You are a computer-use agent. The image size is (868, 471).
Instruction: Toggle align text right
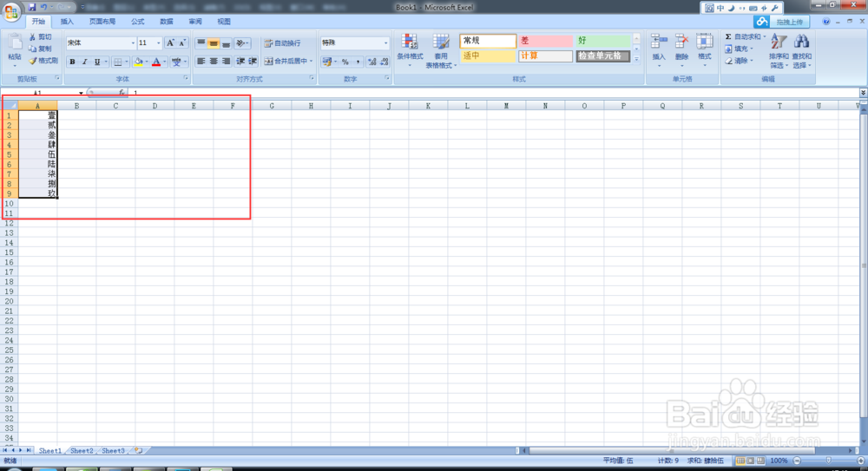[x=226, y=62]
